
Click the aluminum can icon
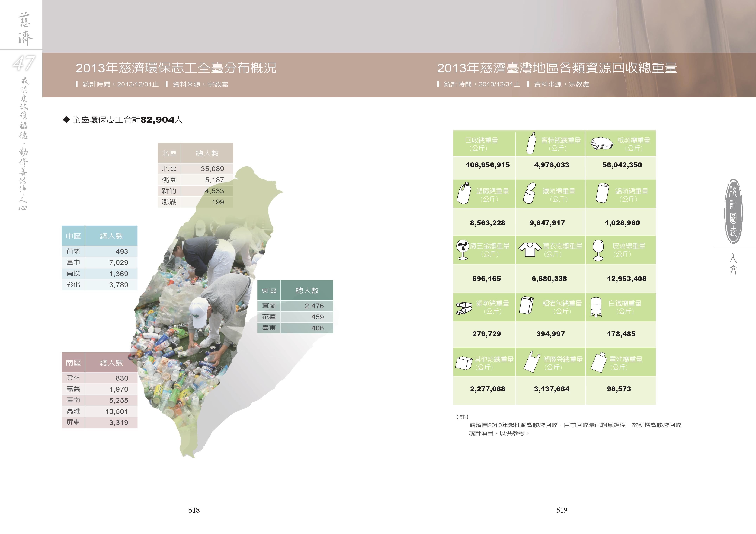(602, 193)
